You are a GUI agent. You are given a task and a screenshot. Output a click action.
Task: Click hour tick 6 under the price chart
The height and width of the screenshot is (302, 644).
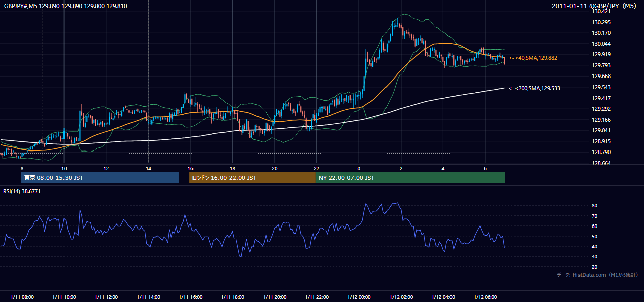point(485,168)
